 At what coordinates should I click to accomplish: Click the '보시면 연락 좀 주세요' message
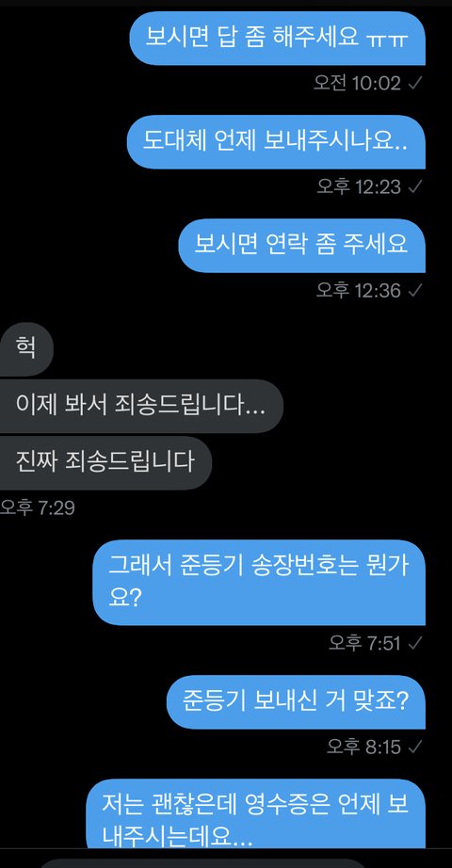coord(302,245)
